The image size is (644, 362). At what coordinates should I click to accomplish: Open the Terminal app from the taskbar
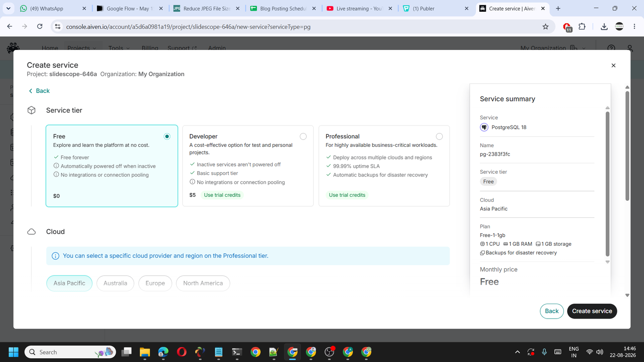click(237, 352)
